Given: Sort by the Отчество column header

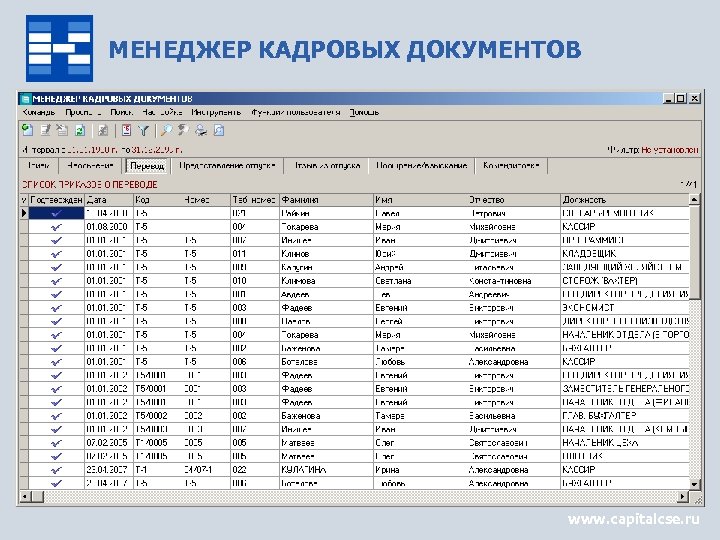Looking at the screenshot, I should pyautogui.click(x=513, y=200).
